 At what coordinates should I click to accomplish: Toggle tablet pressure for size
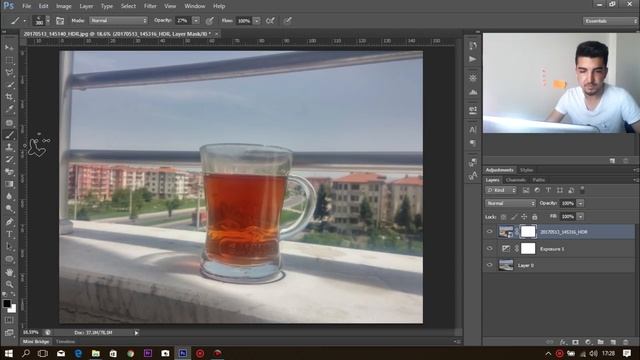pos(288,20)
